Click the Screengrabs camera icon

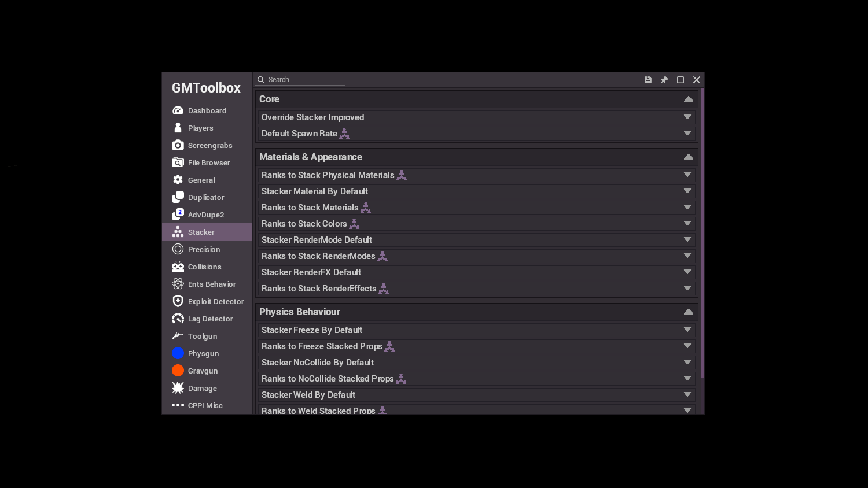[178, 145]
